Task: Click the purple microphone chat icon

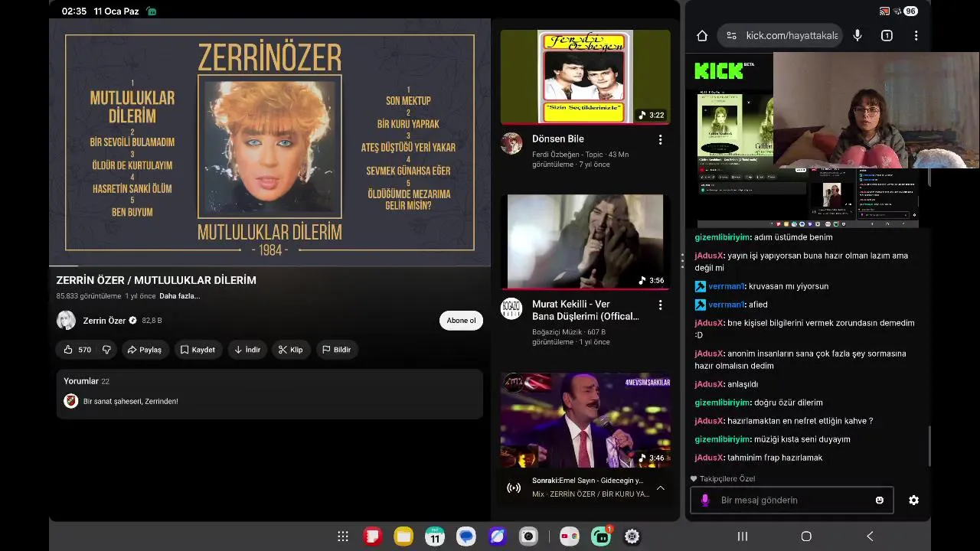Action: [x=705, y=500]
